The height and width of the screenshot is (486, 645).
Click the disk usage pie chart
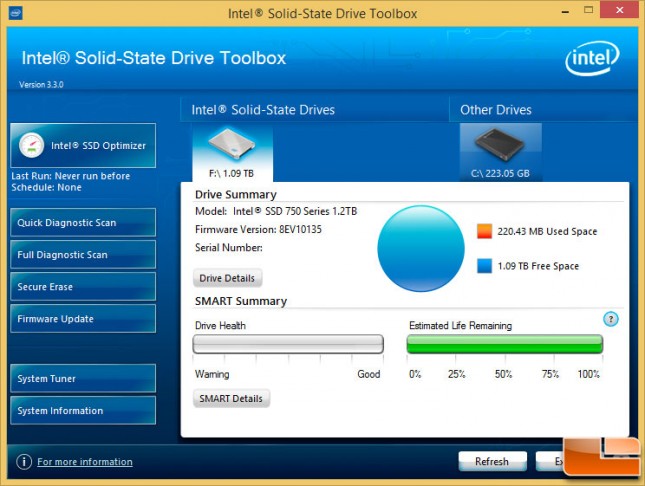(x=421, y=249)
